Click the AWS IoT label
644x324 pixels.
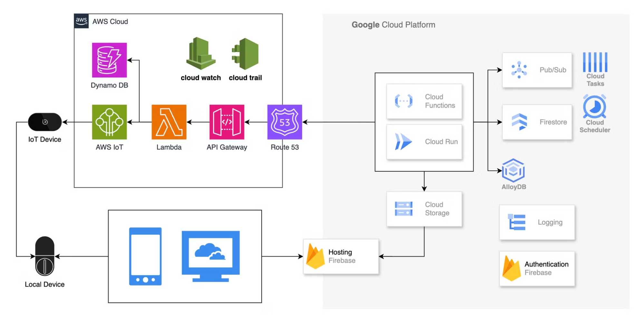[110, 147]
